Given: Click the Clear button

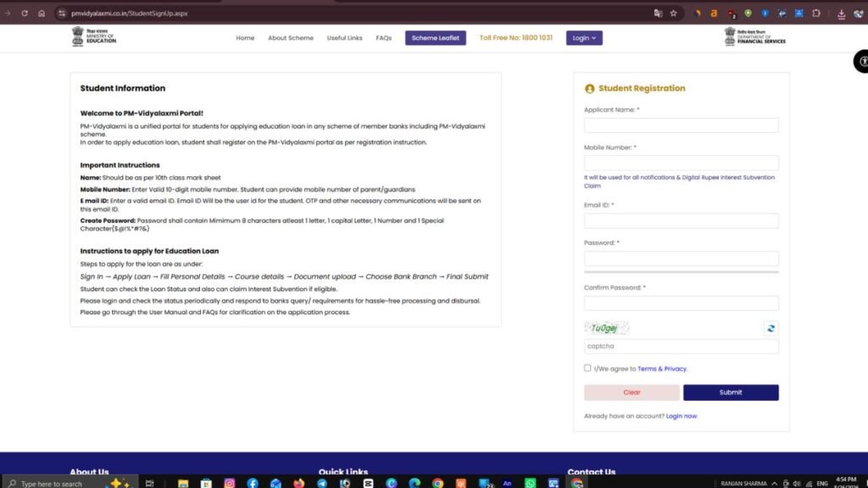Looking at the screenshot, I should (x=632, y=392).
